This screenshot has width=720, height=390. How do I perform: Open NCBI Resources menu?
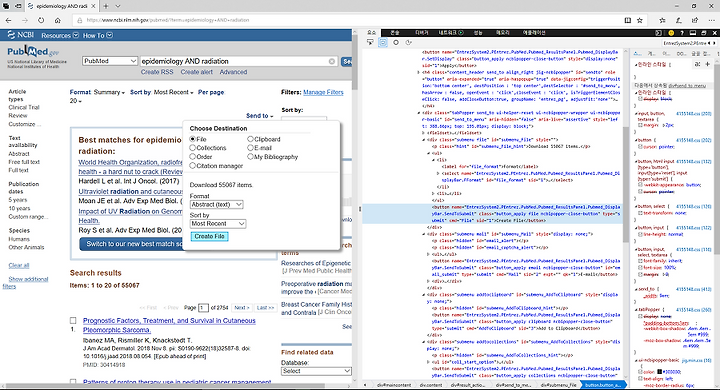click(60, 35)
